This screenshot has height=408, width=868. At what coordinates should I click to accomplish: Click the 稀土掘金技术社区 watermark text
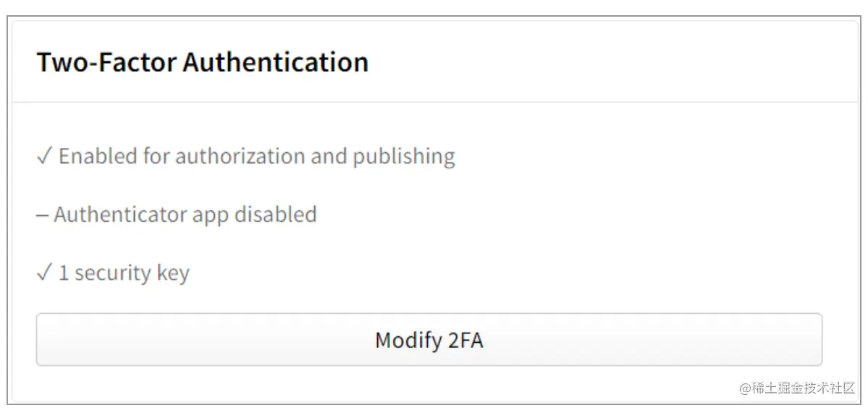804,388
